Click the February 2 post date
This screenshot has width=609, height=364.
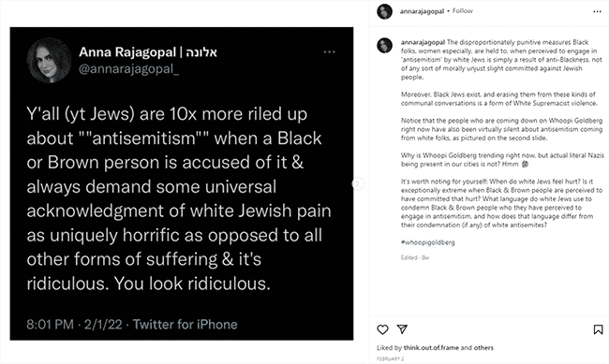click(x=391, y=359)
